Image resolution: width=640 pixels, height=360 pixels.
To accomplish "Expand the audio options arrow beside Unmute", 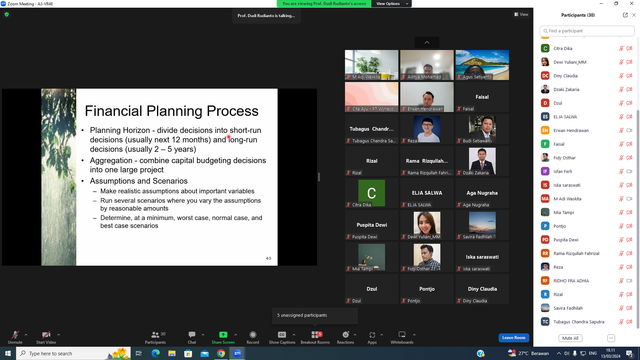I will point(26,335).
